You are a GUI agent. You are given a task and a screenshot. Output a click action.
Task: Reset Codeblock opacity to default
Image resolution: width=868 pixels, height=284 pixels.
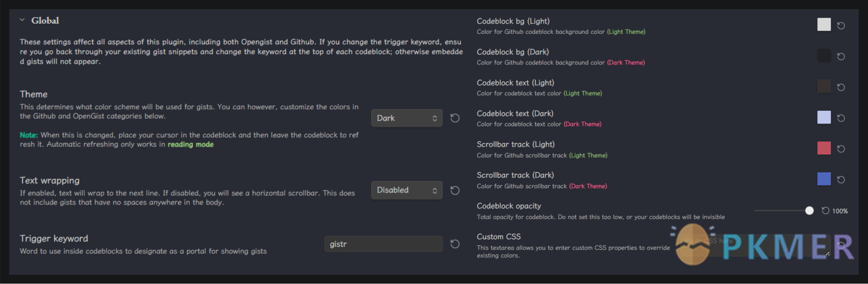(x=825, y=210)
